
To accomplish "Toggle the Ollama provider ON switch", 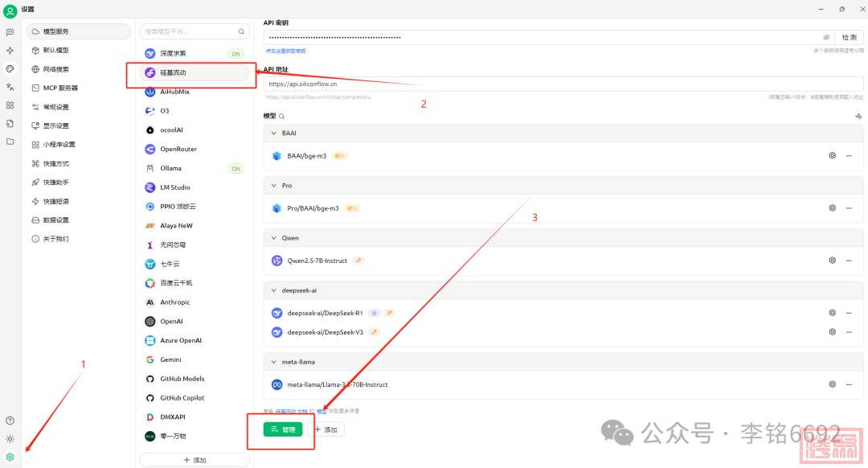I will point(235,169).
